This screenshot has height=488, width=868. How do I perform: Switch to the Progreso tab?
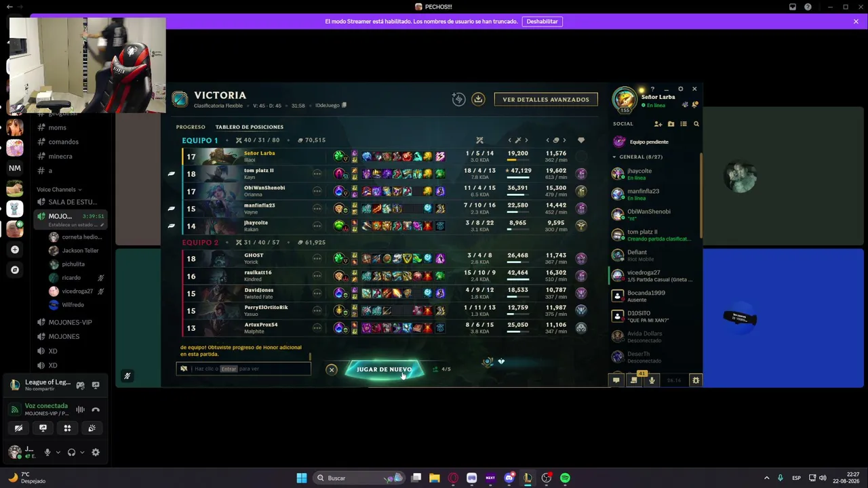[x=191, y=127]
